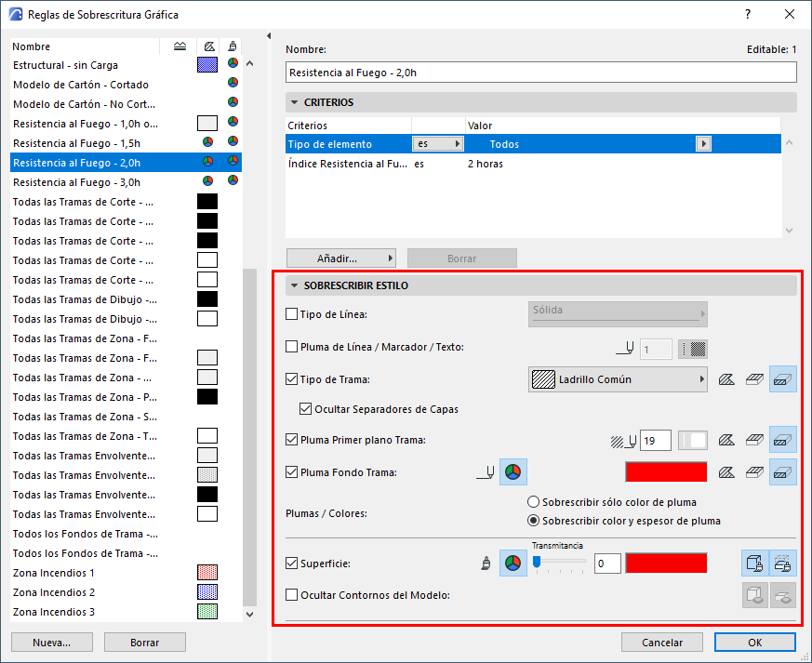
Task: Confirm with the OK button
Action: (755, 643)
